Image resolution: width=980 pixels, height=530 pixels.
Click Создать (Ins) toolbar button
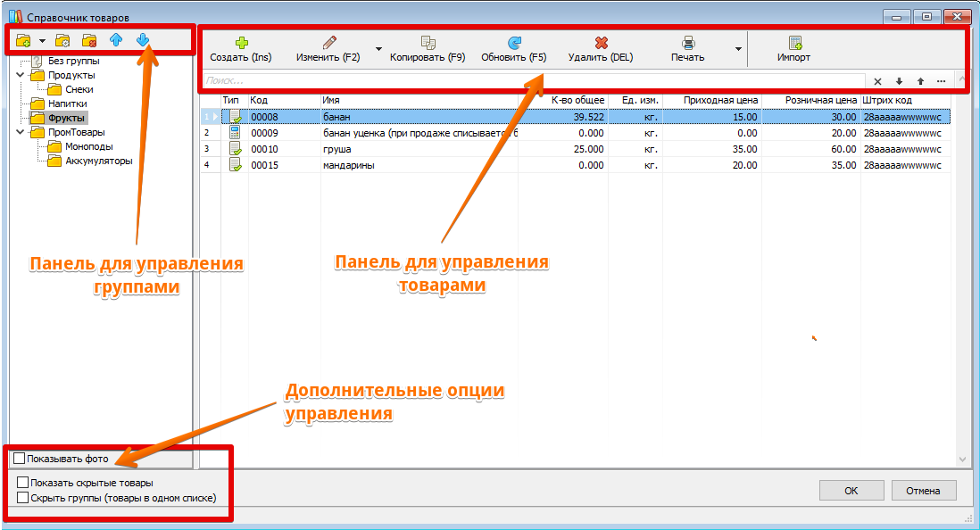[x=241, y=49]
